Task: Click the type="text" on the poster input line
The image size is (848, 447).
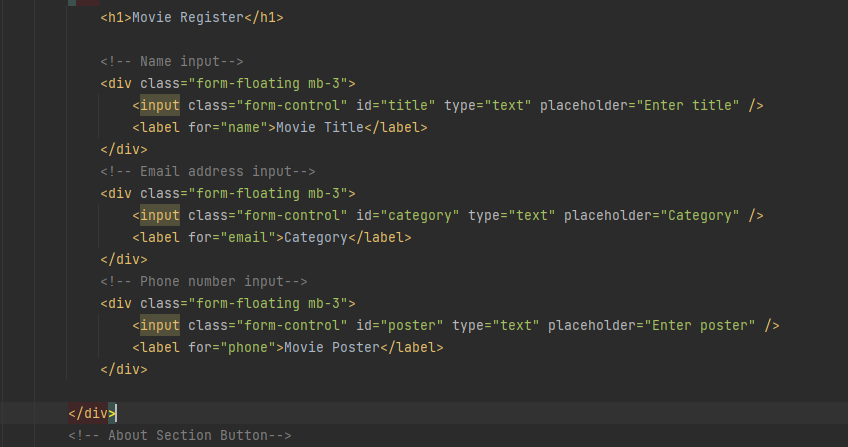Action: [495, 325]
